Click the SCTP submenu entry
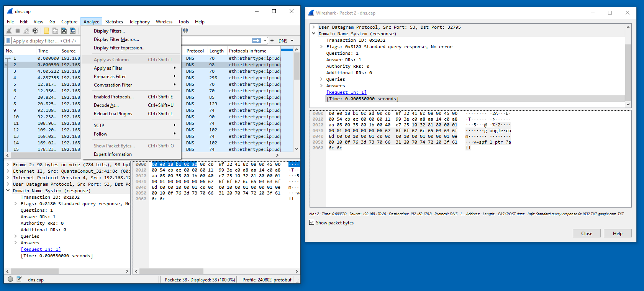This screenshot has height=291, width=644. tap(131, 126)
